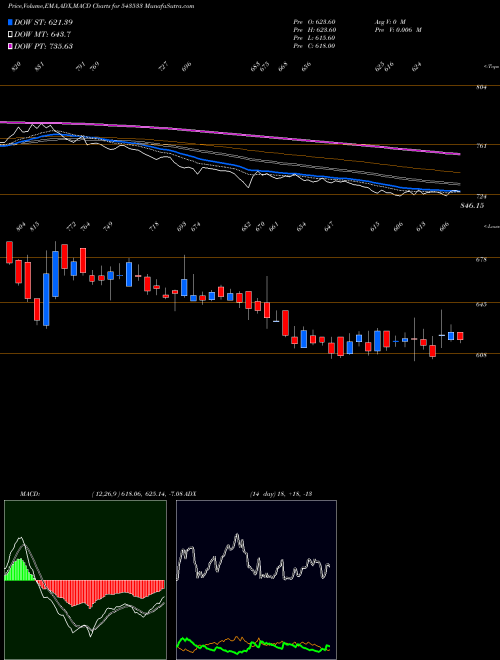The width and height of the screenshot is (500, 660).
Task: Click the 'Pre L: 615.60' low value
Action: tap(314, 38)
